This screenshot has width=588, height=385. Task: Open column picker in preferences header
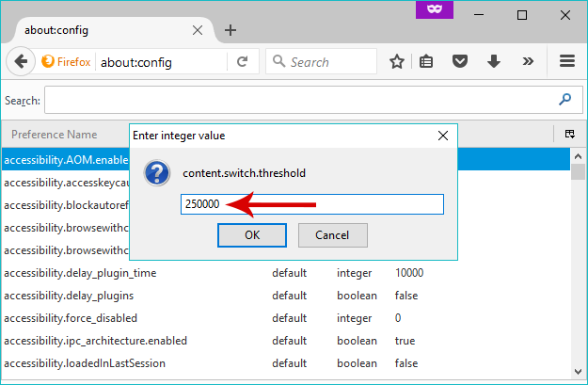click(570, 134)
